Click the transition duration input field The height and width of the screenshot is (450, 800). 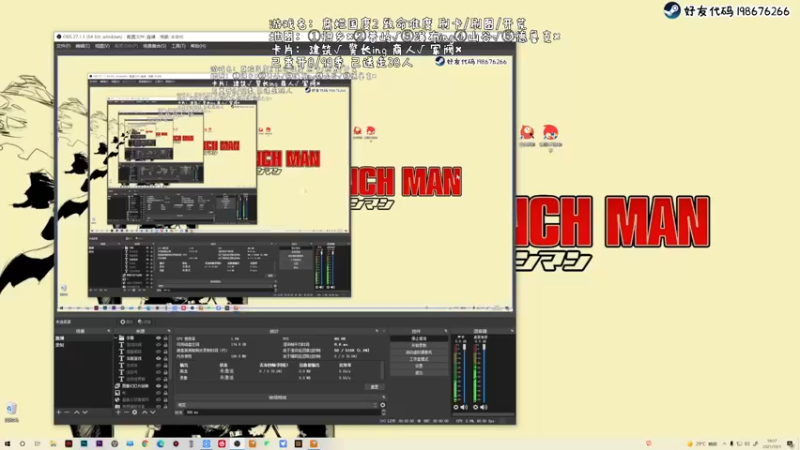(x=283, y=412)
